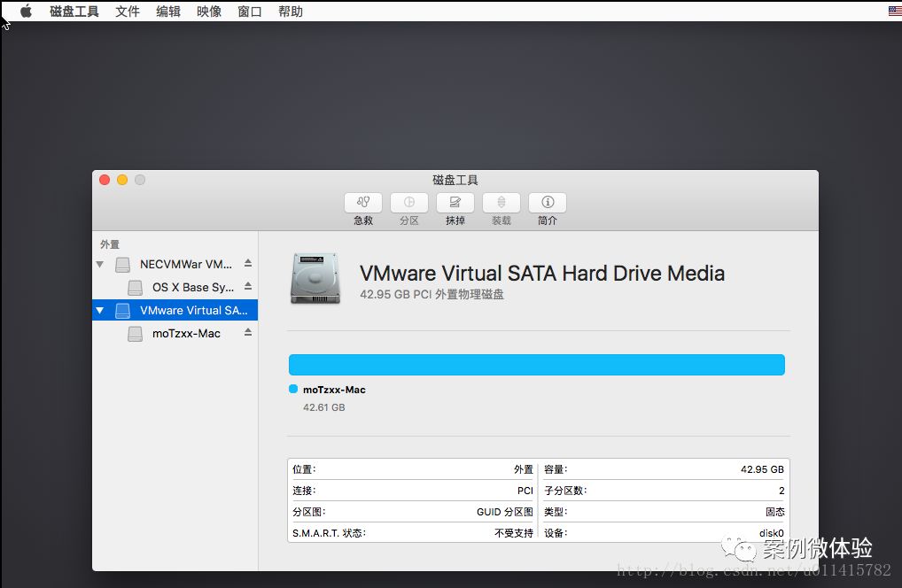Click the OS X Base System volume icon
902x588 pixels.
tap(136, 288)
